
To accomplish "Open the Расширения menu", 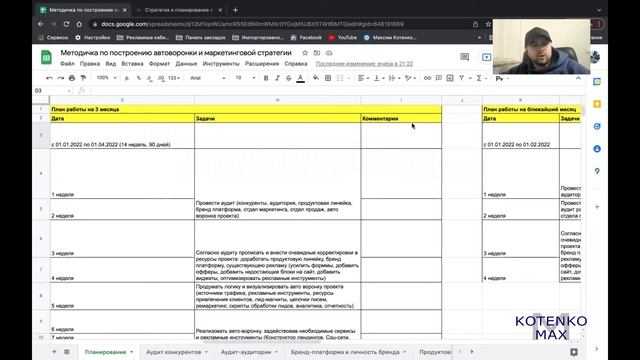I will [262, 64].
